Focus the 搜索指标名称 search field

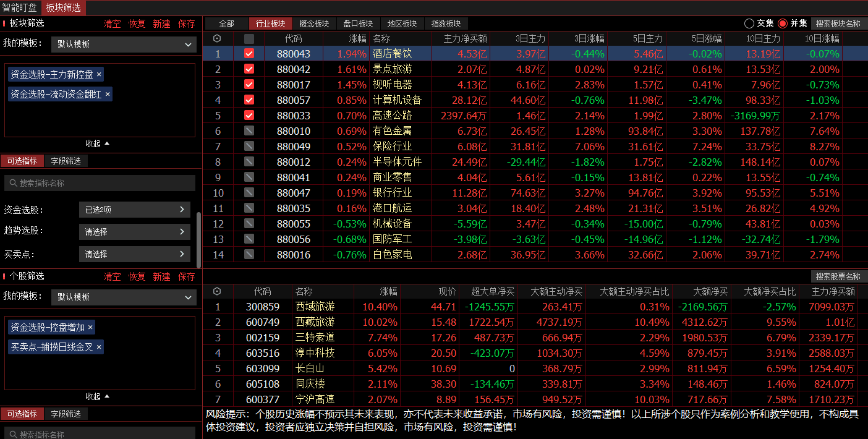click(x=100, y=183)
